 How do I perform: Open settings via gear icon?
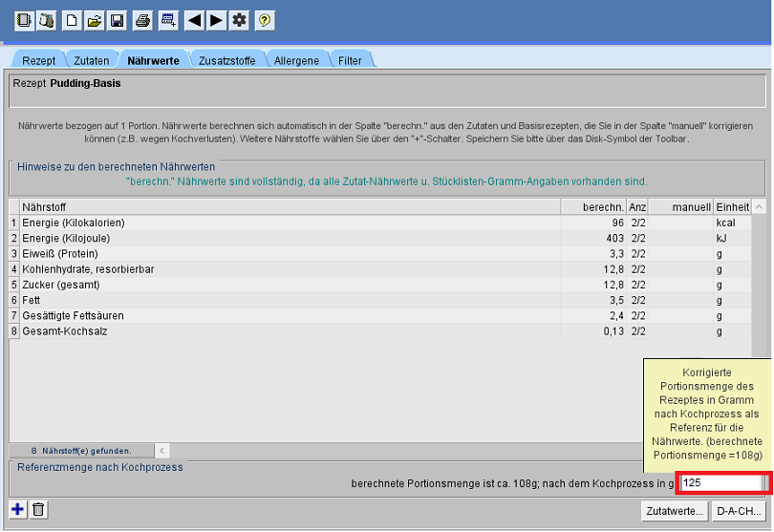point(239,20)
